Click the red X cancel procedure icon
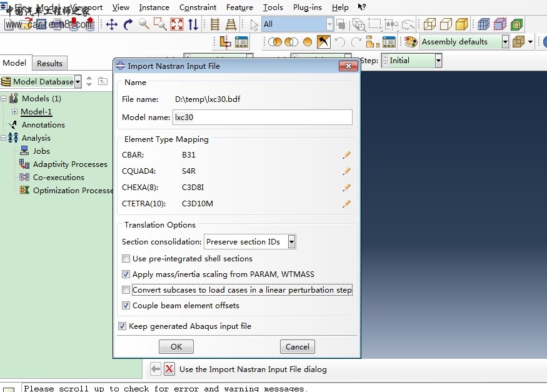 click(169, 369)
